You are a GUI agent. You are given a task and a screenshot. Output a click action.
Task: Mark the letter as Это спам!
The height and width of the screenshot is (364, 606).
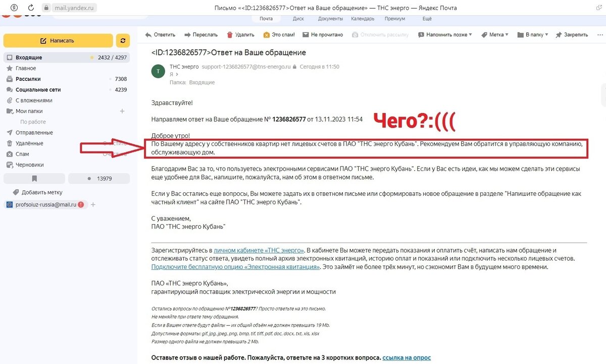coord(279,35)
